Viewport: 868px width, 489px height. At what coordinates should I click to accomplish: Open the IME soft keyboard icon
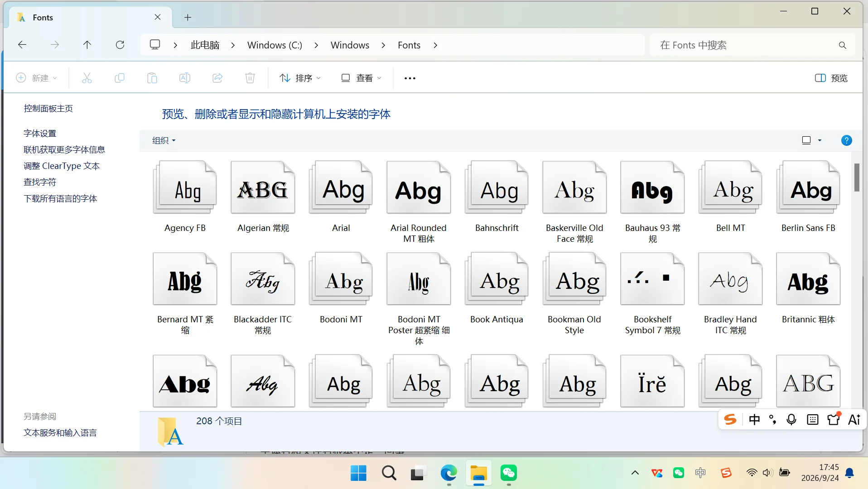[813, 420]
